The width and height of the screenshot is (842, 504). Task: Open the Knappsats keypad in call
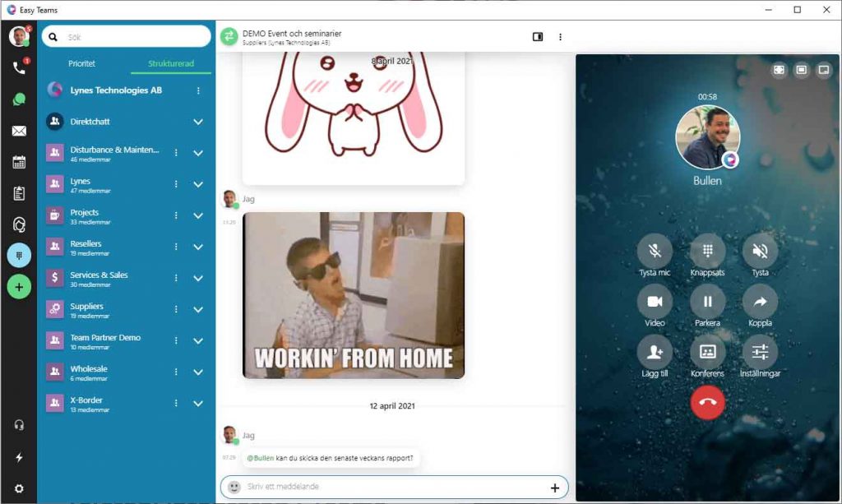point(707,251)
